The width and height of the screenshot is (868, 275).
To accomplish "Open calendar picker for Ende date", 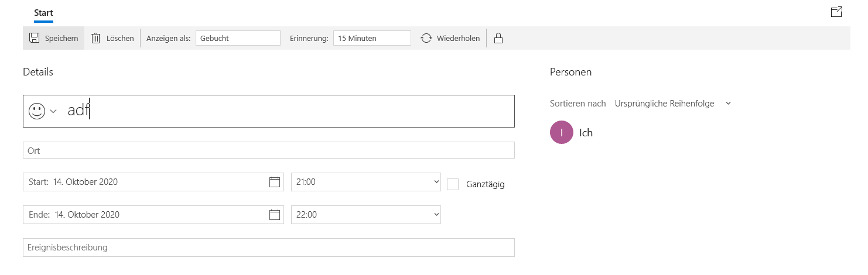I will tap(275, 215).
